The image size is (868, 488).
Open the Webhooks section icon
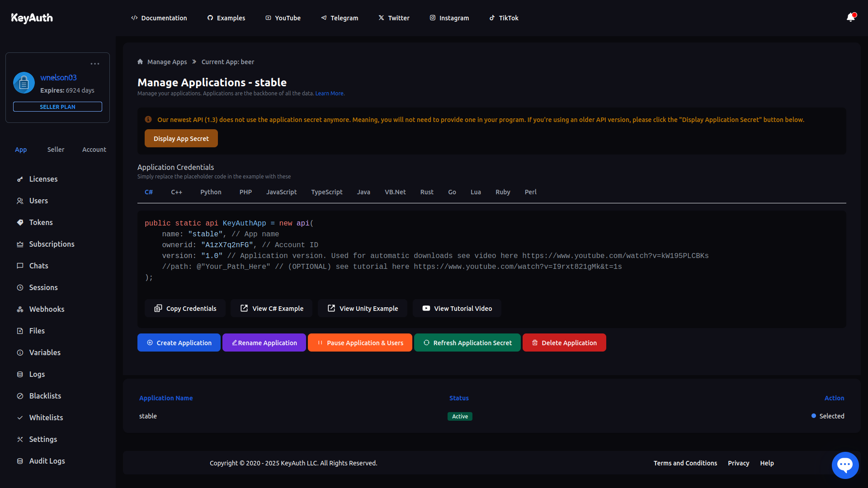tap(20, 309)
